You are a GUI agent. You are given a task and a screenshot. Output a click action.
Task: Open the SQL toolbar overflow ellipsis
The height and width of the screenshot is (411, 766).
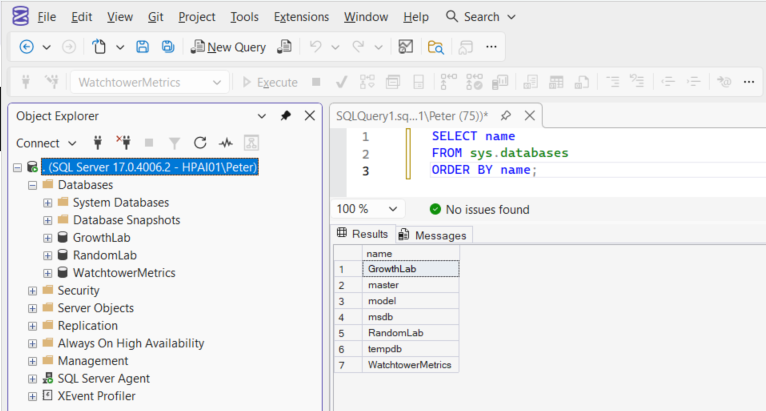coord(749,82)
